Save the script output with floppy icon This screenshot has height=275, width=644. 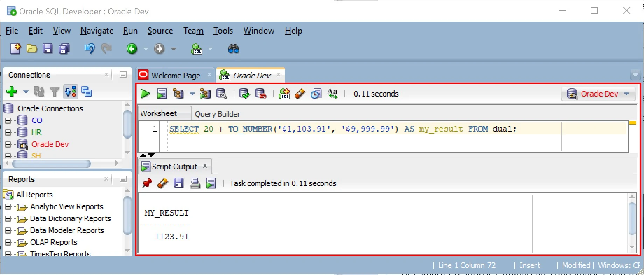point(178,183)
